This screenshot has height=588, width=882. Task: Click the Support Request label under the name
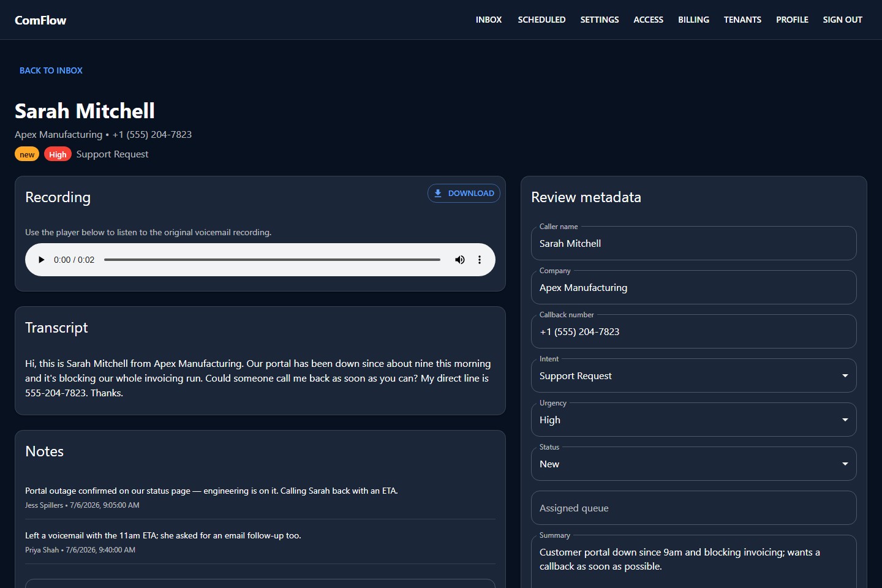click(x=112, y=154)
